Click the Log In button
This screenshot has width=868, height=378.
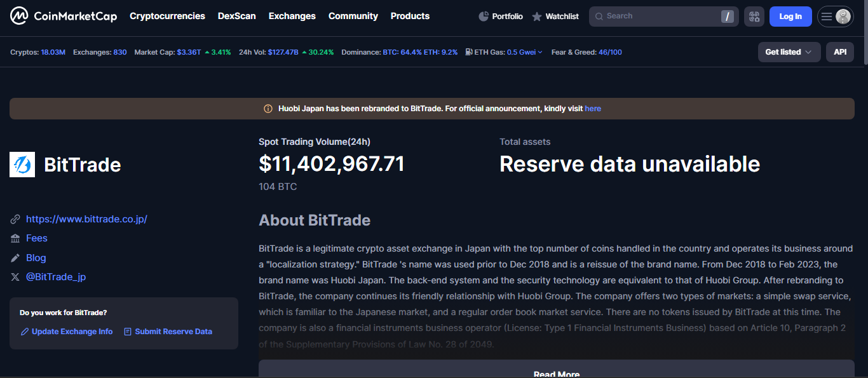click(790, 17)
